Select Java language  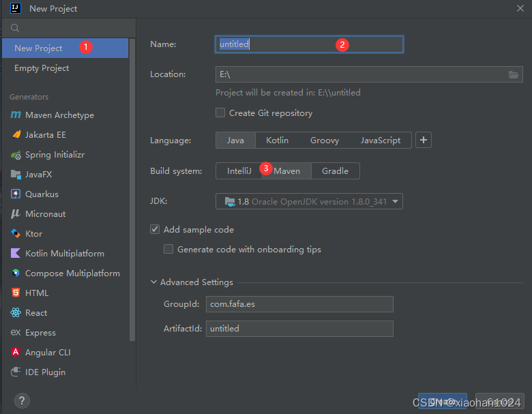pos(235,140)
